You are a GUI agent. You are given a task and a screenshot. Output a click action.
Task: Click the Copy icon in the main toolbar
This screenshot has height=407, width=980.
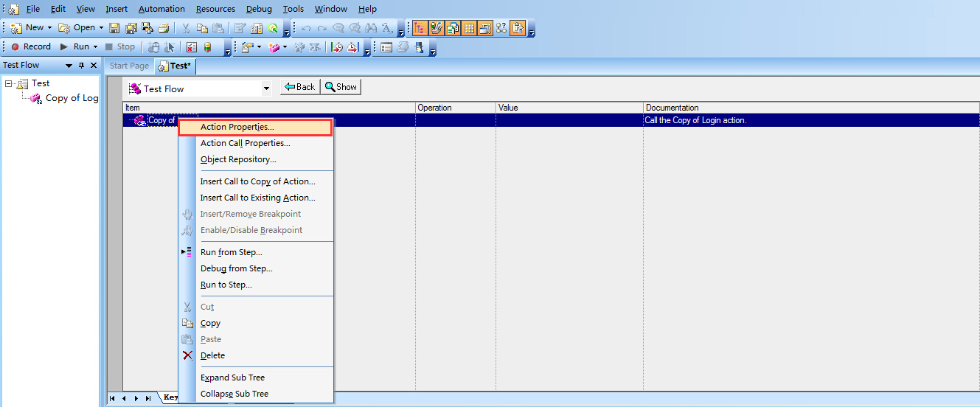tap(202, 28)
